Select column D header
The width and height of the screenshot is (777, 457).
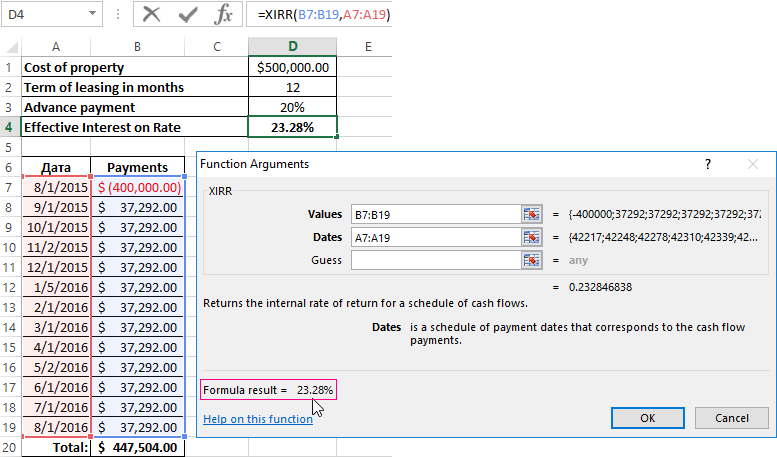point(293,47)
